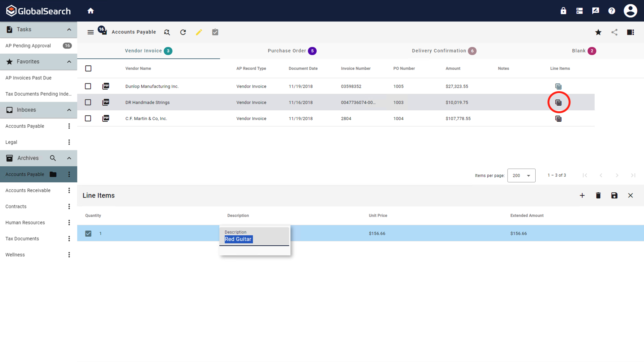Expand the Tasks section in sidebar
Image resolution: width=644 pixels, height=362 pixels.
tap(69, 29)
